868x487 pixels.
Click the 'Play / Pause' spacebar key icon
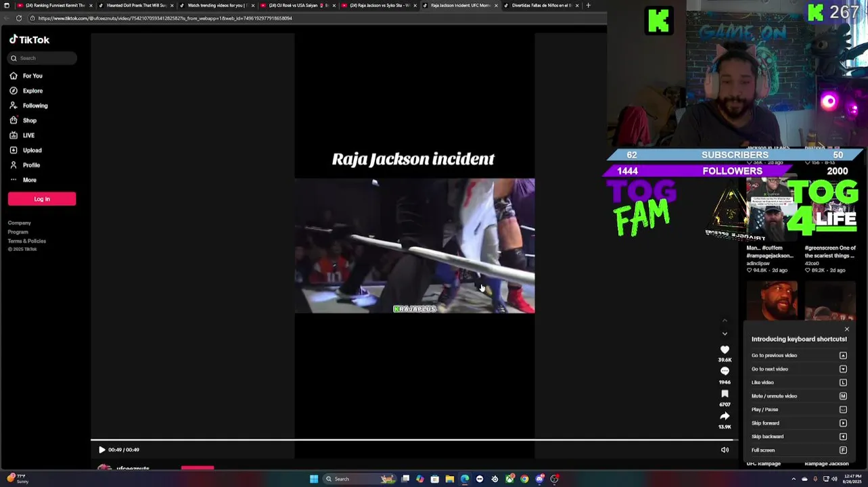click(x=843, y=409)
